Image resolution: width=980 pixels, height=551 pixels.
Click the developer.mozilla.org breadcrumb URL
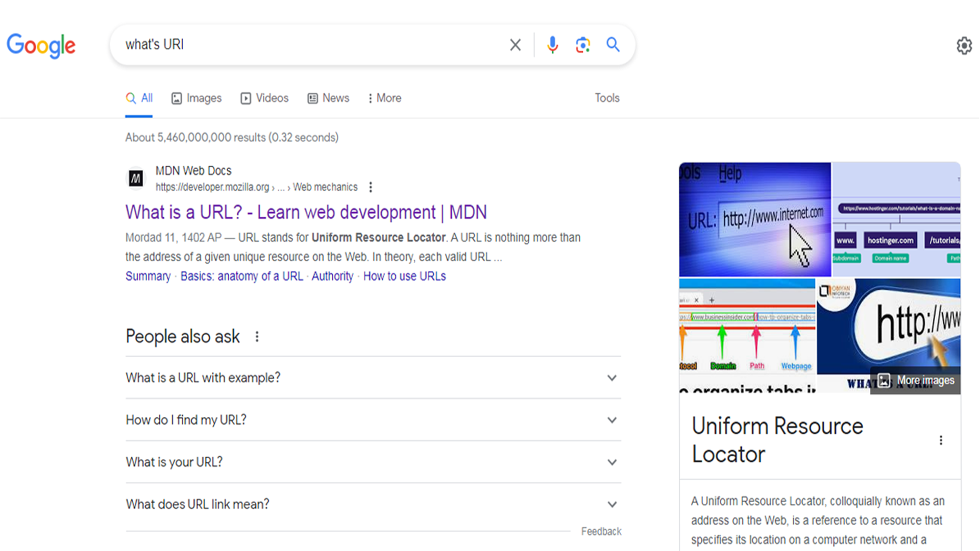[x=256, y=187]
